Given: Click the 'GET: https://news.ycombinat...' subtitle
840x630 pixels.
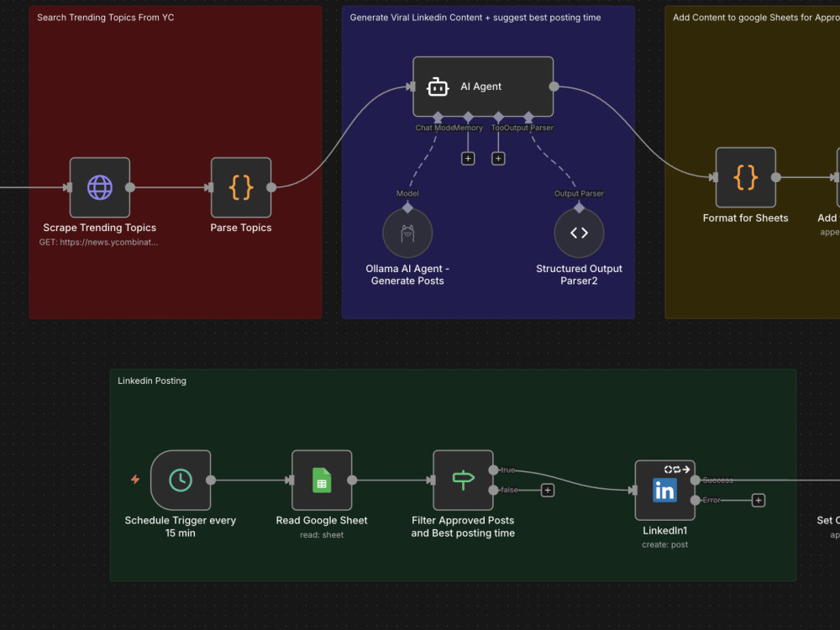Looking at the screenshot, I should [98, 242].
